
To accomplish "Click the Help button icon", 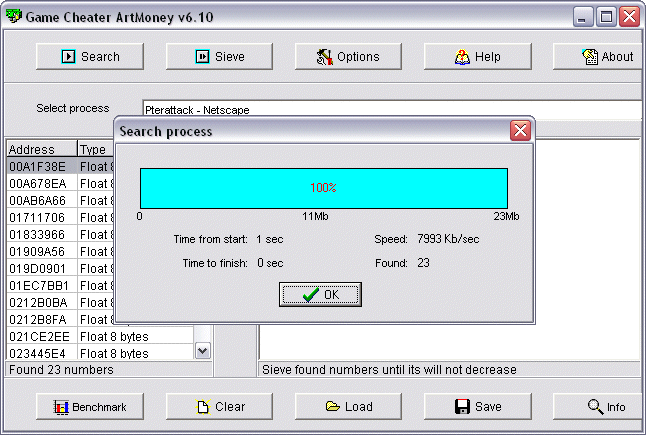I will pyautogui.click(x=462, y=57).
